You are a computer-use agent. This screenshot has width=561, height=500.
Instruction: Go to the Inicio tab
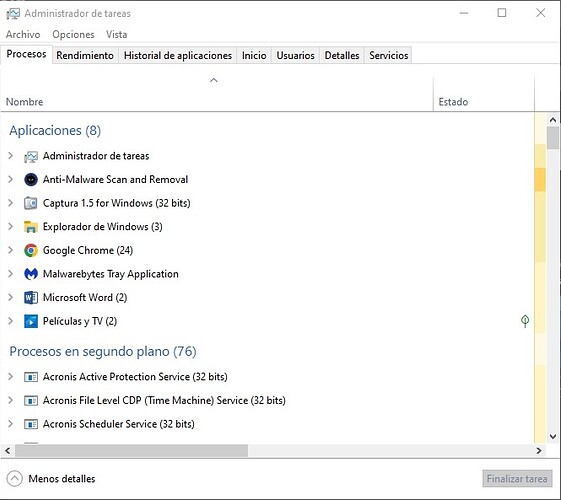pyautogui.click(x=254, y=55)
